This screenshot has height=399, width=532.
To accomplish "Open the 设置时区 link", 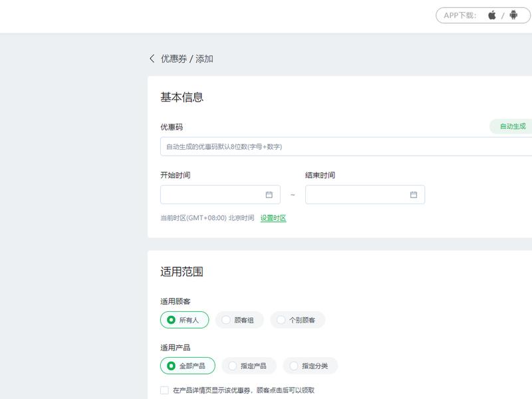I will pyautogui.click(x=273, y=218).
